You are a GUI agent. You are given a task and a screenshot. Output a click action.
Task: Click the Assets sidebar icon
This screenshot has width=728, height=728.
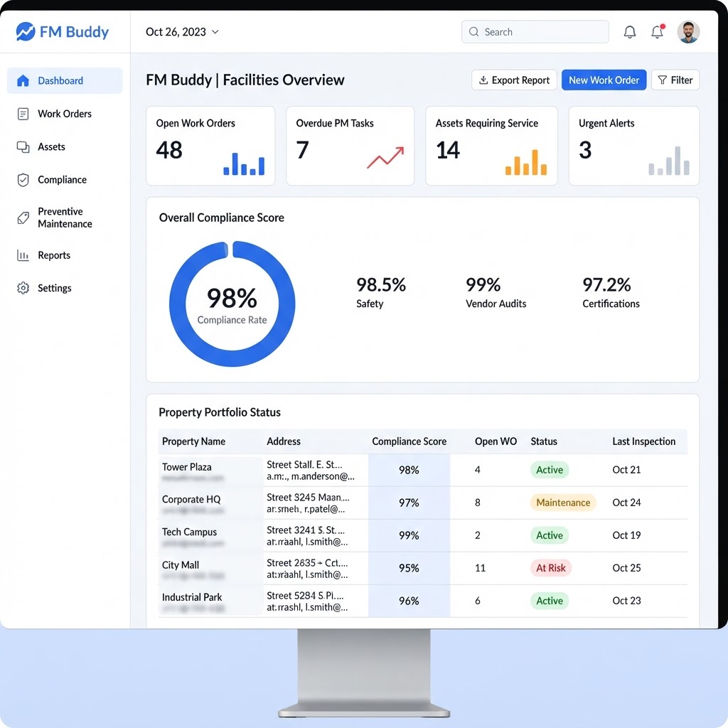23,146
